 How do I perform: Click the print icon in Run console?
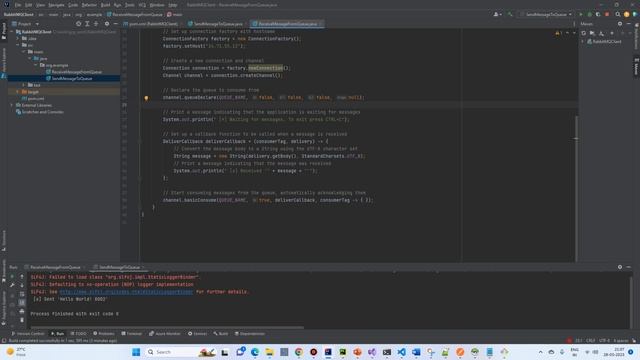point(22,311)
